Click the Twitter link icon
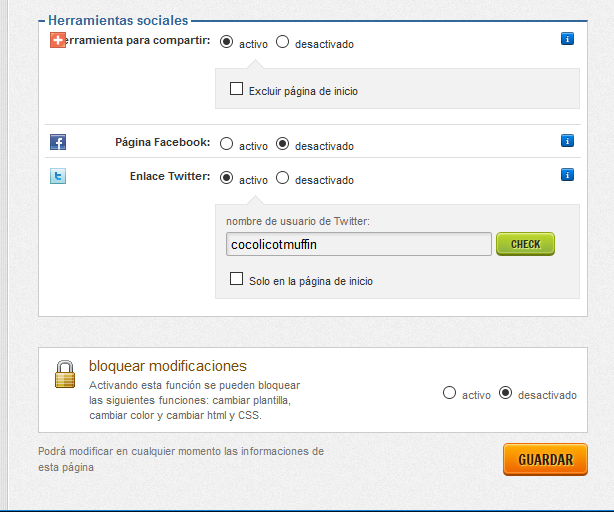Screen dimensions: 614x512 (x=58, y=176)
